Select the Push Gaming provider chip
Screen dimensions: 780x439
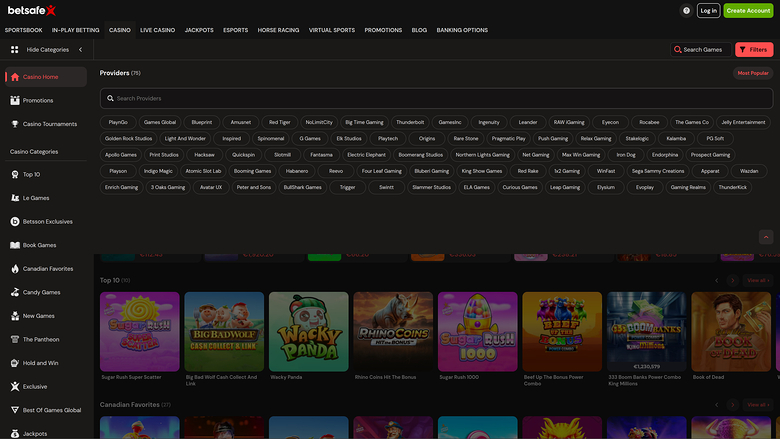[553, 139]
